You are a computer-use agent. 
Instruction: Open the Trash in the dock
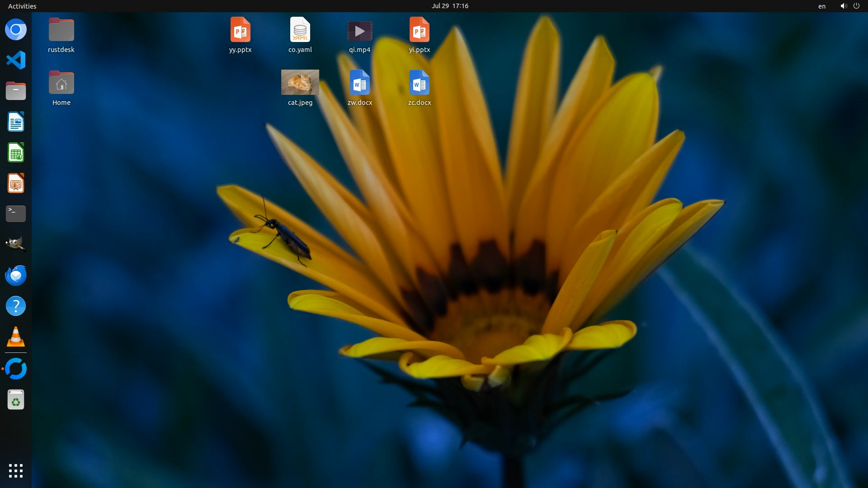[x=16, y=400]
